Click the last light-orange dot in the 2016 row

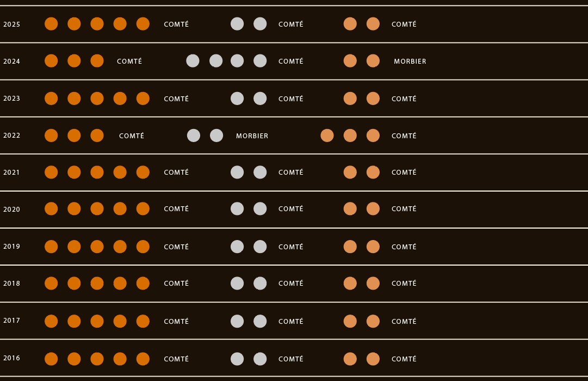tap(373, 359)
